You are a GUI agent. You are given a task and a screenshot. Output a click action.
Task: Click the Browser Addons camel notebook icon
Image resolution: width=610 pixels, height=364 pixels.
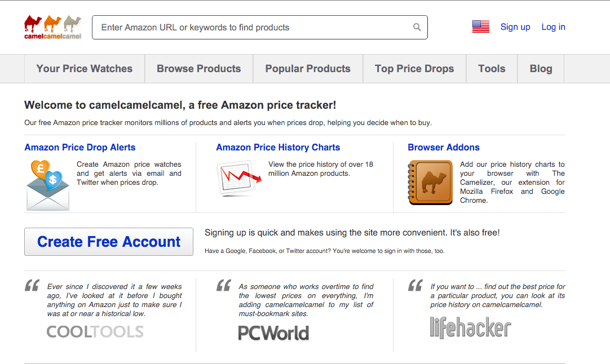click(430, 182)
